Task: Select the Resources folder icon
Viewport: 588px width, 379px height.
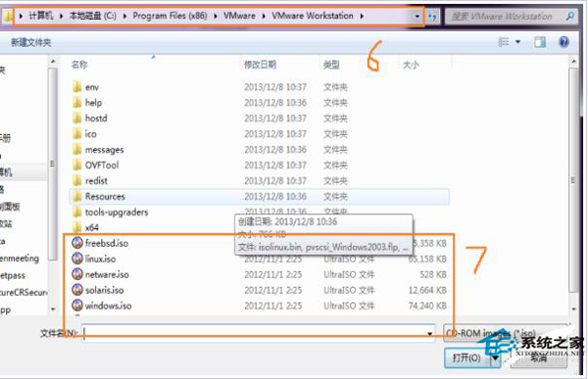Action: pyautogui.click(x=76, y=196)
